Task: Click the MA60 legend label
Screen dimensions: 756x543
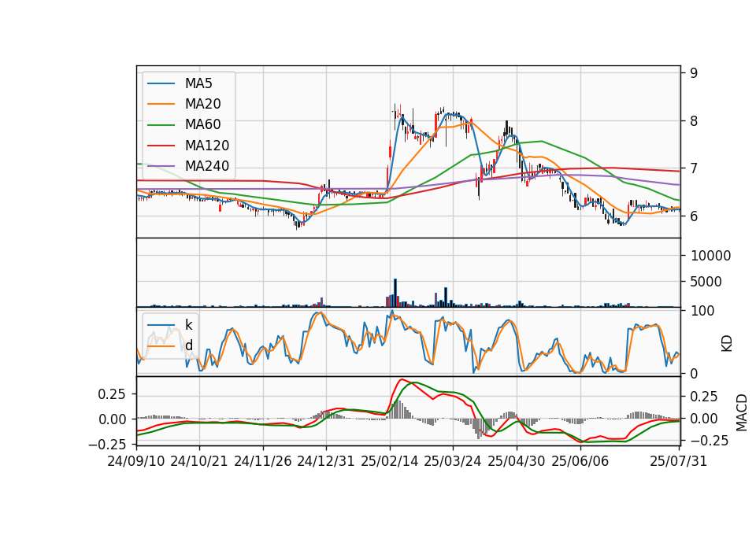Action: pos(202,125)
